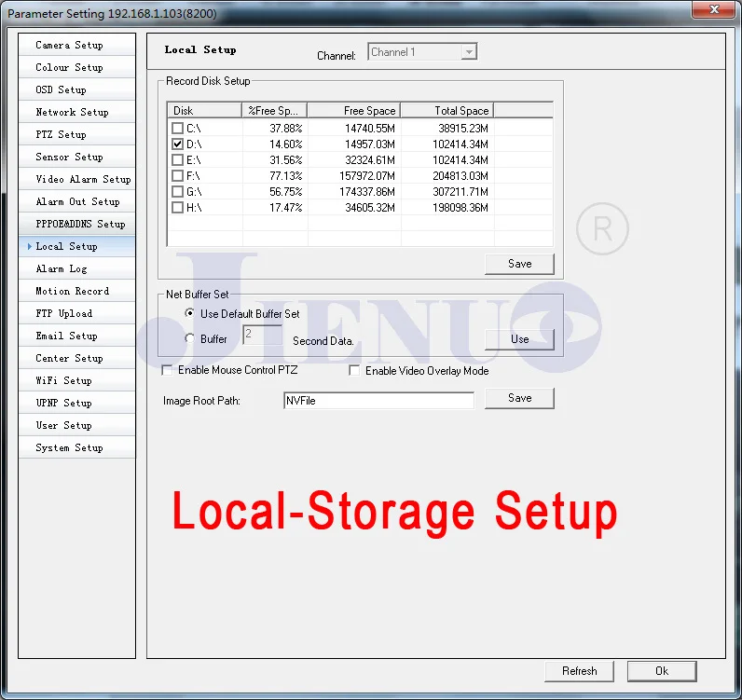
Task: Sort by %Free Sp... column header
Action: (274, 110)
